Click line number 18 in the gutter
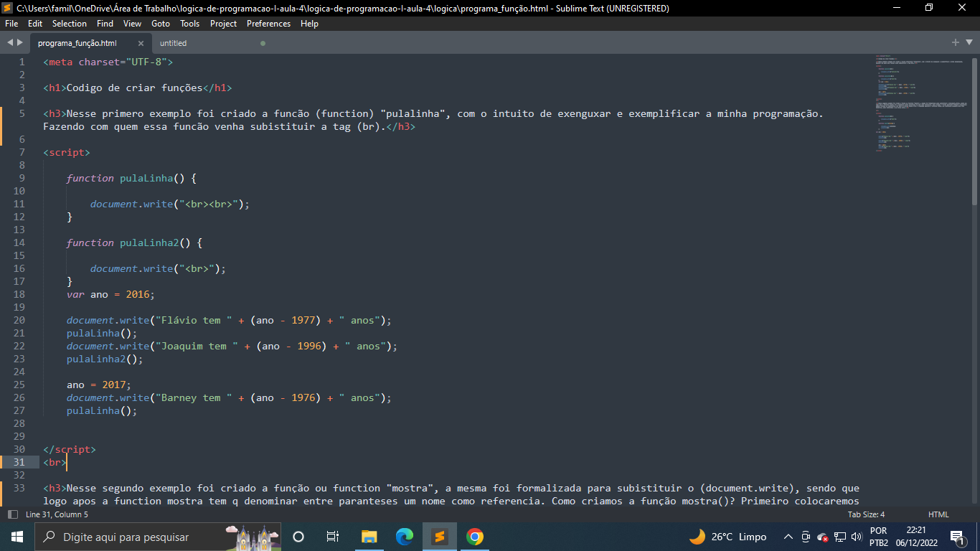 19,294
